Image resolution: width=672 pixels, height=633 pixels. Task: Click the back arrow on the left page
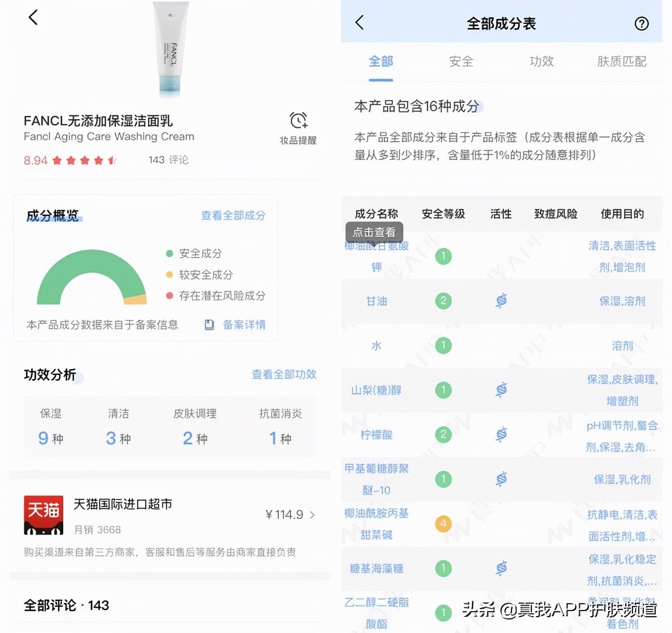point(32,17)
